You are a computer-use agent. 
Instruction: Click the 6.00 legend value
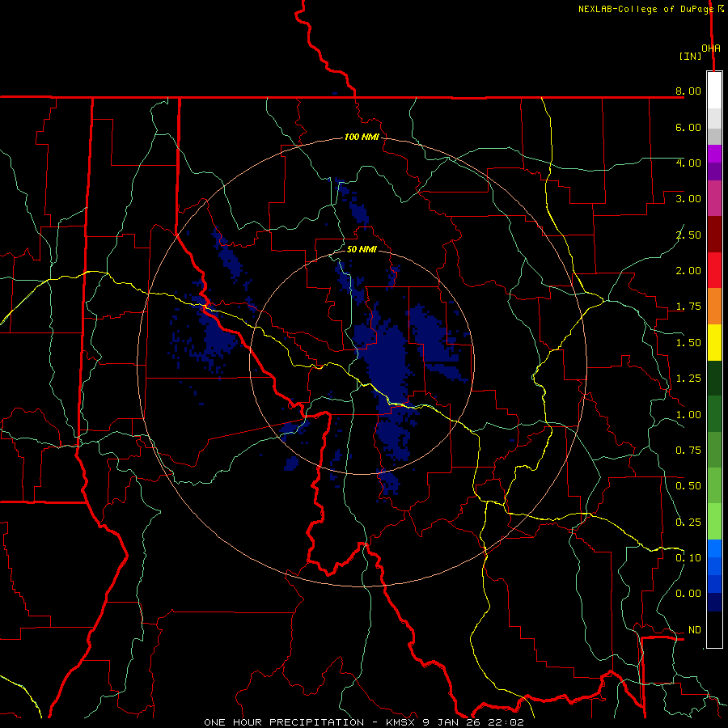coord(688,127)
